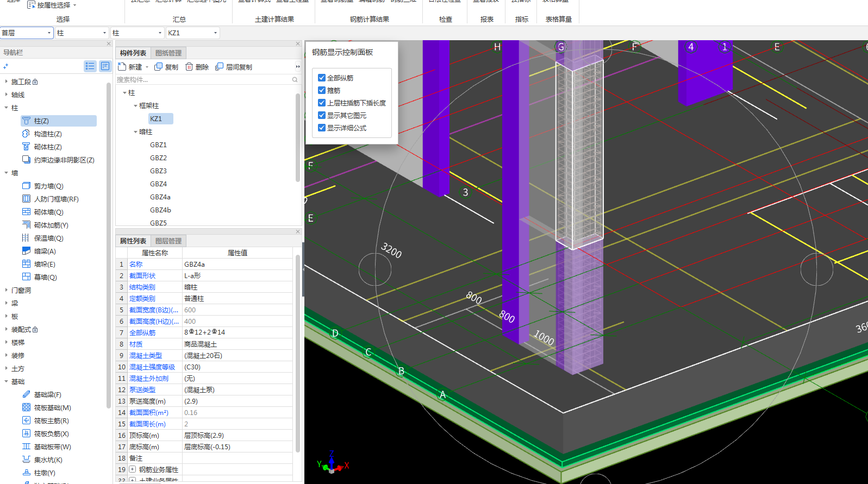Select 筏板主筋(R) raft main rebar icon

click(x=26, y=420)
